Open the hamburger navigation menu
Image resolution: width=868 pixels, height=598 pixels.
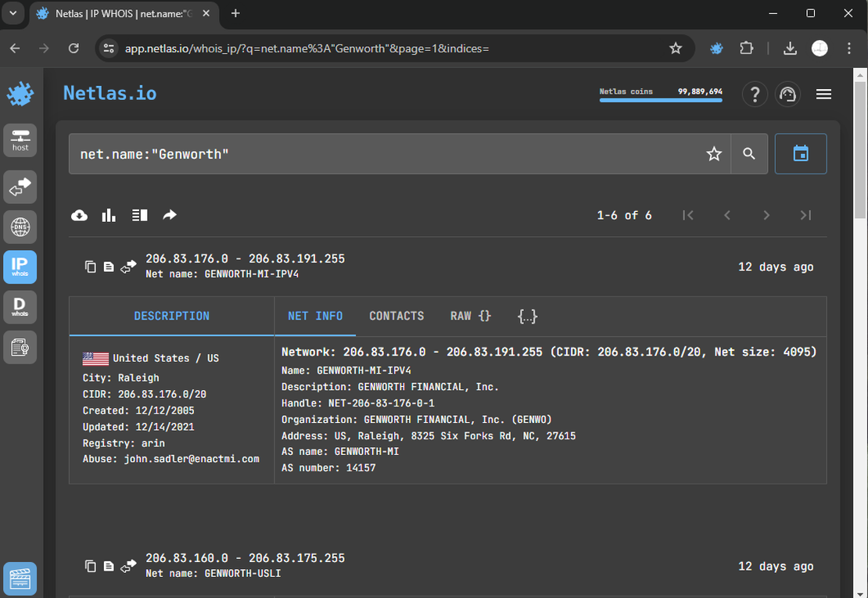point(823,94)
